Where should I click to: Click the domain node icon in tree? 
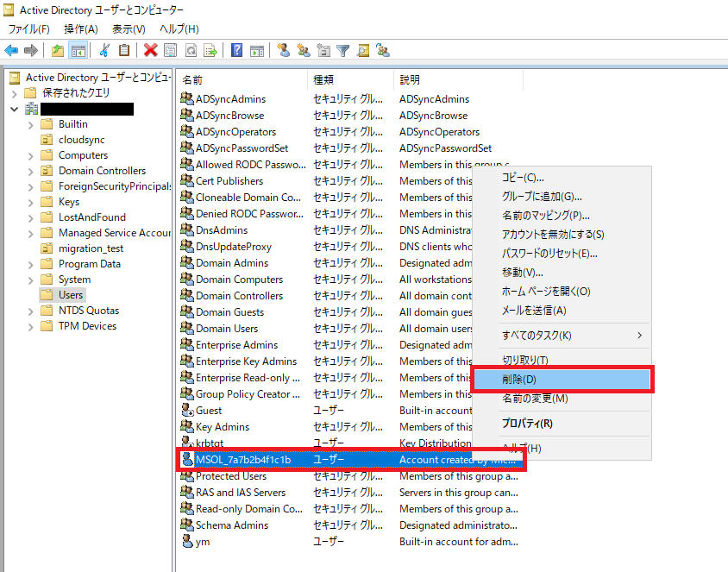coord(32,109)
